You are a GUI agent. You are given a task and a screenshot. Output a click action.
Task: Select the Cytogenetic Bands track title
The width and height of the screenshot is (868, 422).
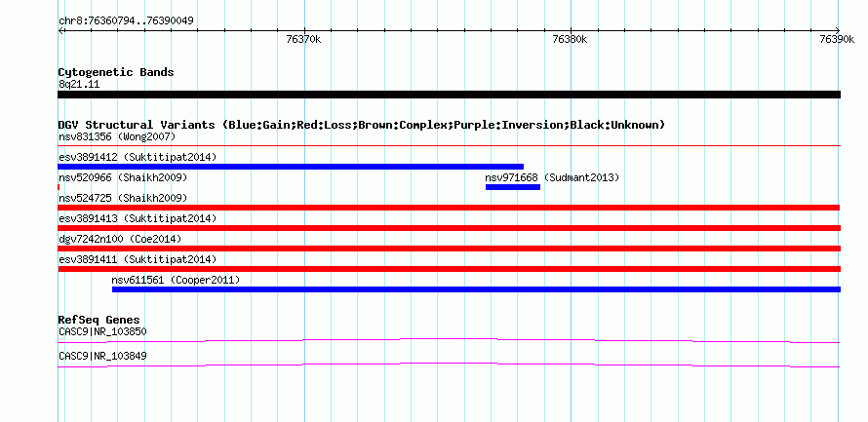pos(116,72)
